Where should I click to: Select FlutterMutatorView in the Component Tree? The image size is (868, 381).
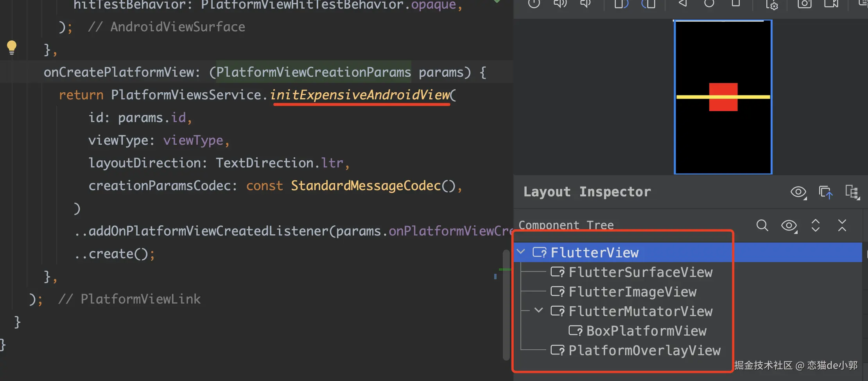pos(640,311)
